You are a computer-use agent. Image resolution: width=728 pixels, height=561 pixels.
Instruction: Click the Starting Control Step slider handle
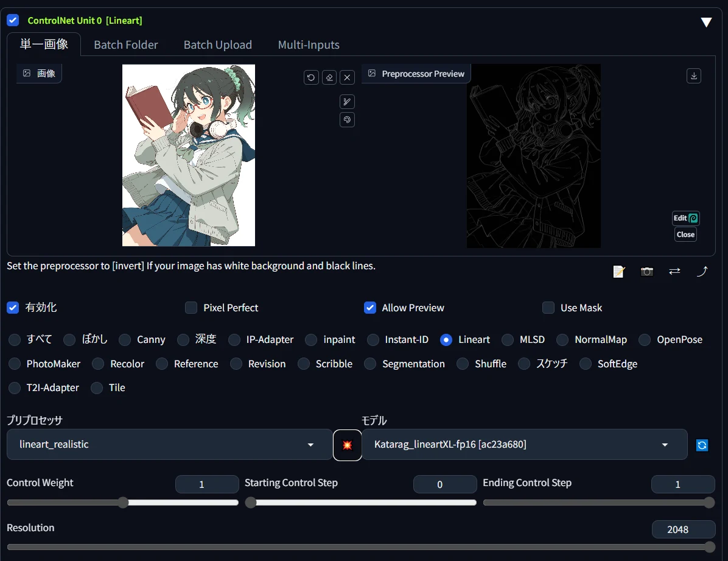pos(251,503)
